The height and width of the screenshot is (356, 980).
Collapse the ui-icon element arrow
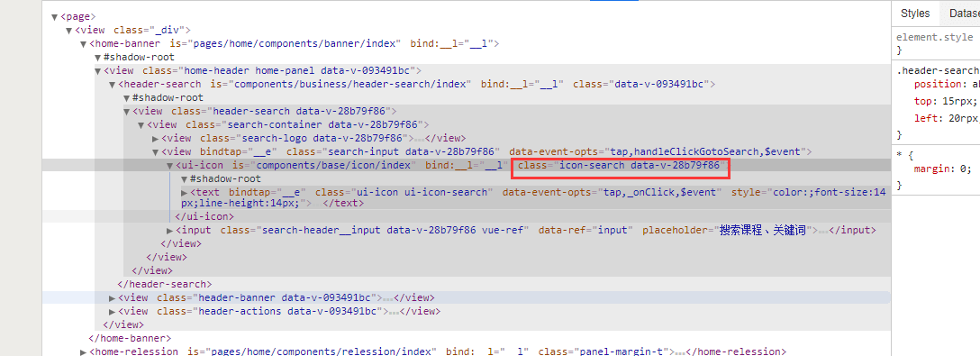coord(170,166)
